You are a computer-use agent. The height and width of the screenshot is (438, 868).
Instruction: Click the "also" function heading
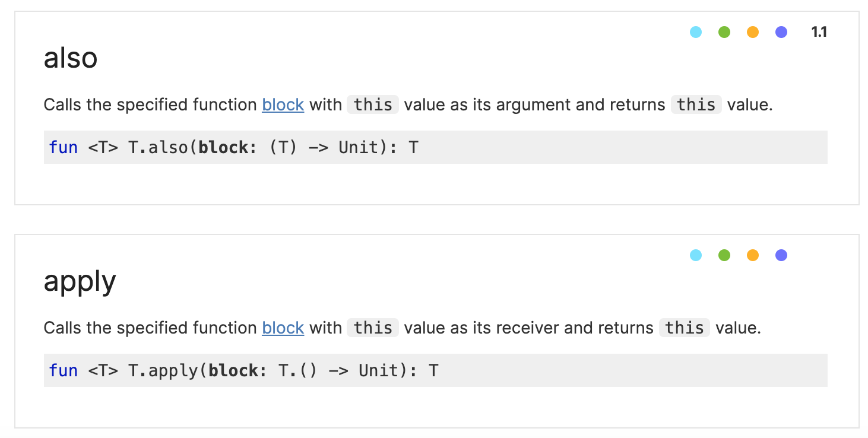tap(71, 58)
